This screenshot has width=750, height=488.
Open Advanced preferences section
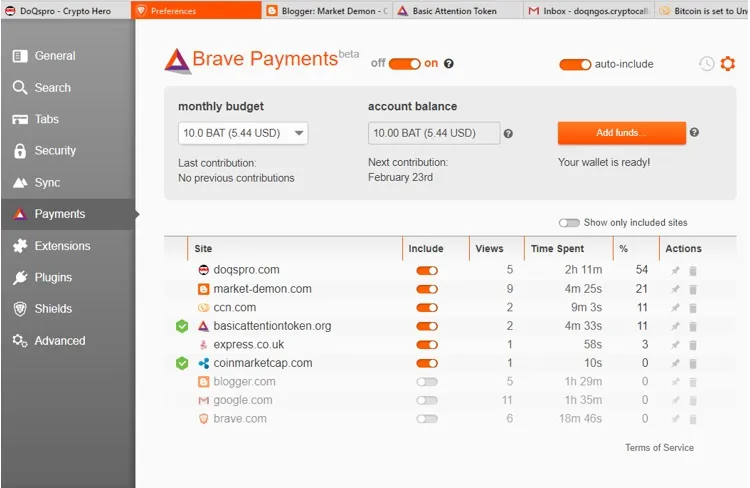click(68, 341)
